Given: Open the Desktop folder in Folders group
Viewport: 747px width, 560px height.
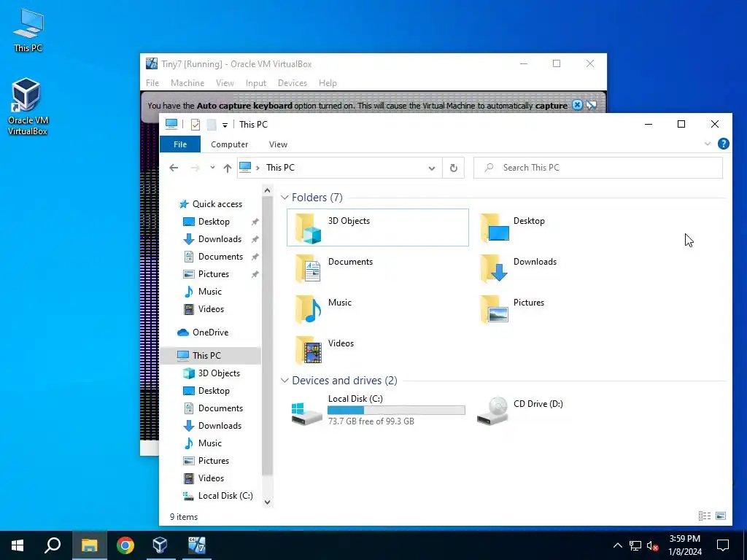Looking at the screenshot, I should tap(495, 227).
